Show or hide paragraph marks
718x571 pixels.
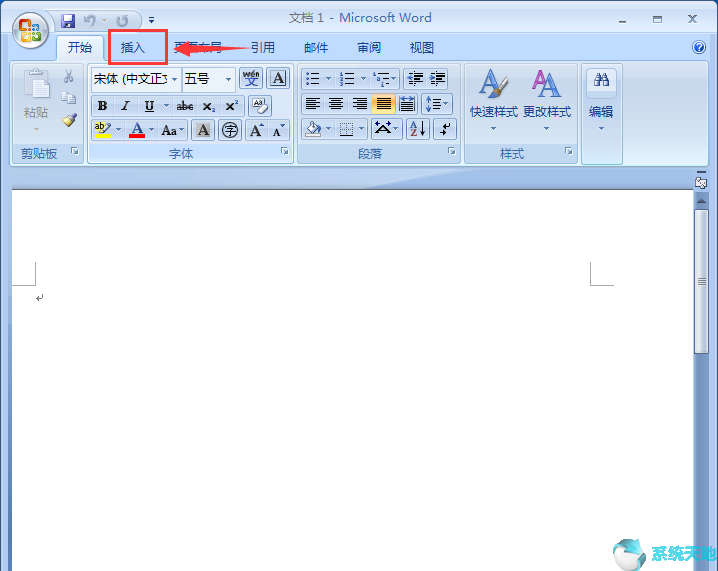(445, 129)
